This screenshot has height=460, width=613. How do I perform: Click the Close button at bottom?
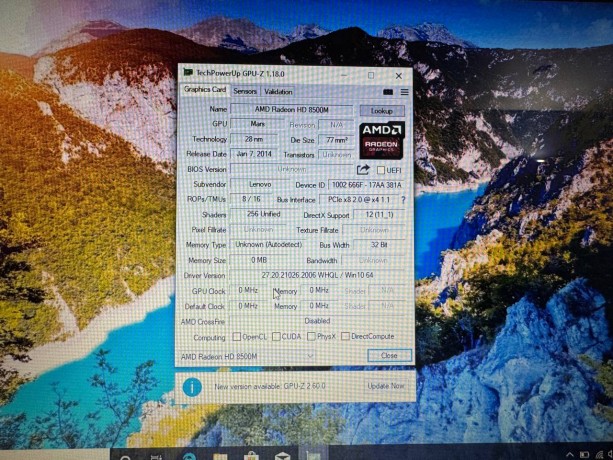tap(389, 356)
